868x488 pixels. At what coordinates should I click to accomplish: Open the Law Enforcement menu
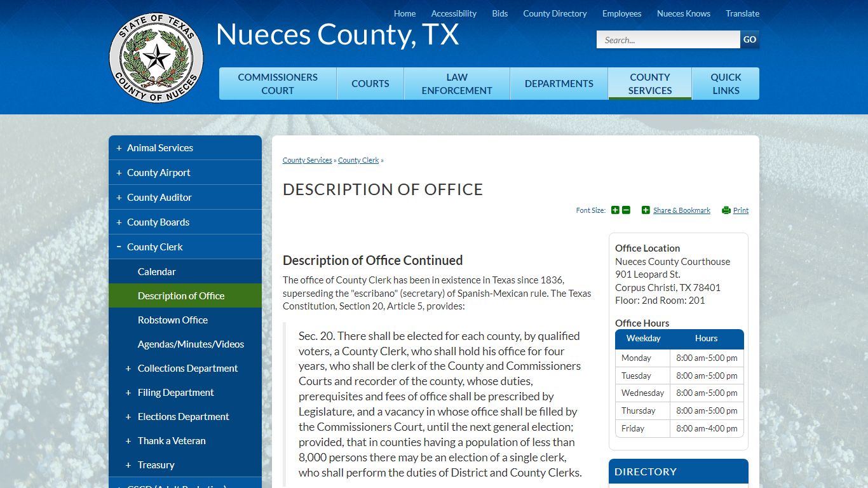click(x=457, y=84)
